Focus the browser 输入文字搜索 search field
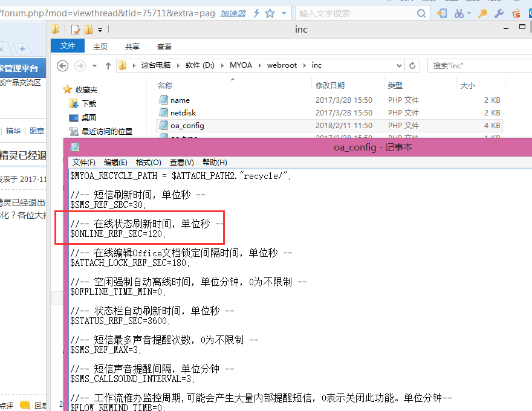The width and height of the screenshot is (532, 411). (x=355, y=13)
